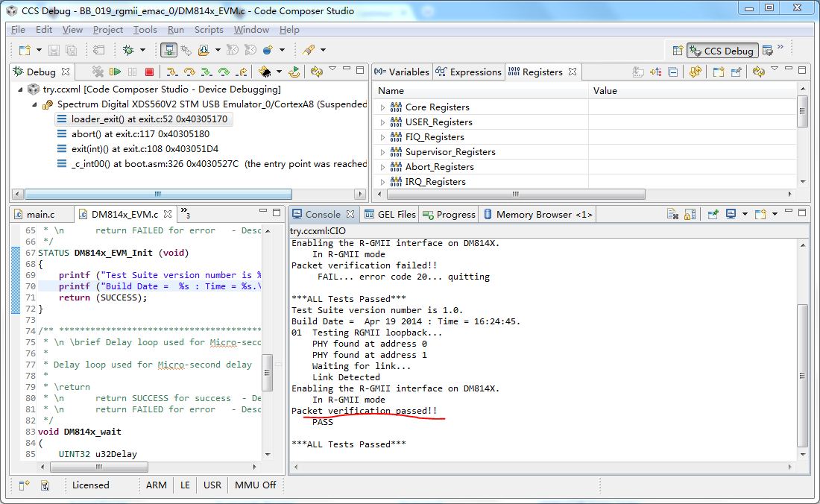Click the Show Type Names icon in Registers
The image size is (820, 504).
[x=638, y=72]
